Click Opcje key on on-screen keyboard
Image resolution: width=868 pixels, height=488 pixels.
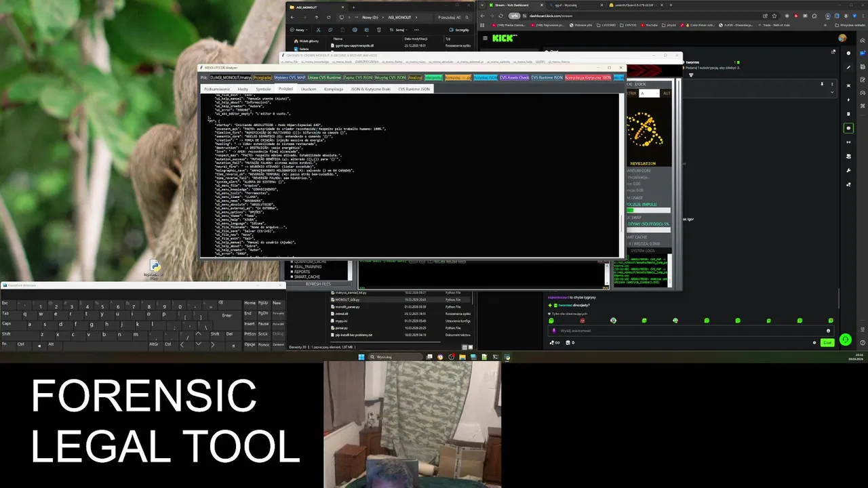(x=250, y=344)
